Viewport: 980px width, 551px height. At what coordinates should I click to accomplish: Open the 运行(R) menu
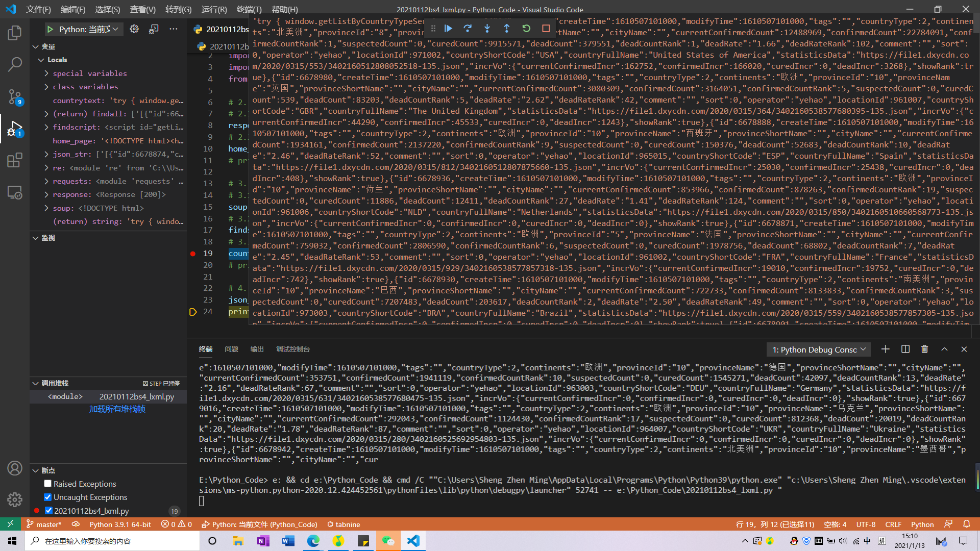point(214,9)
